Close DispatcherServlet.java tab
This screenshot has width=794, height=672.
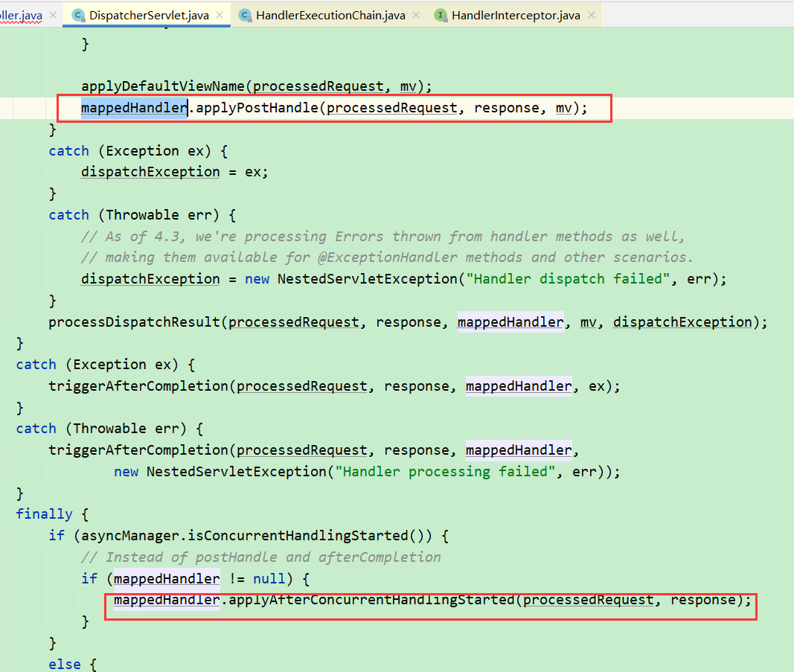[x=220, y=15]
